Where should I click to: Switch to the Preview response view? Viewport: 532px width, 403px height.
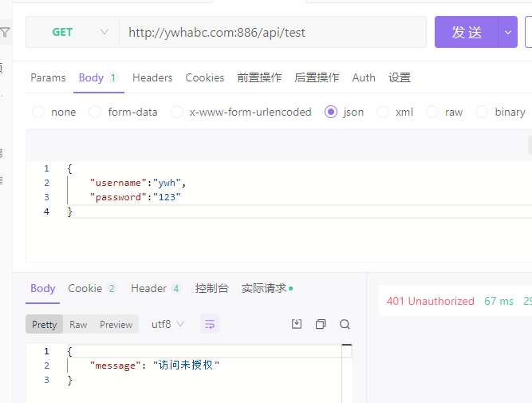click(116, 324)
